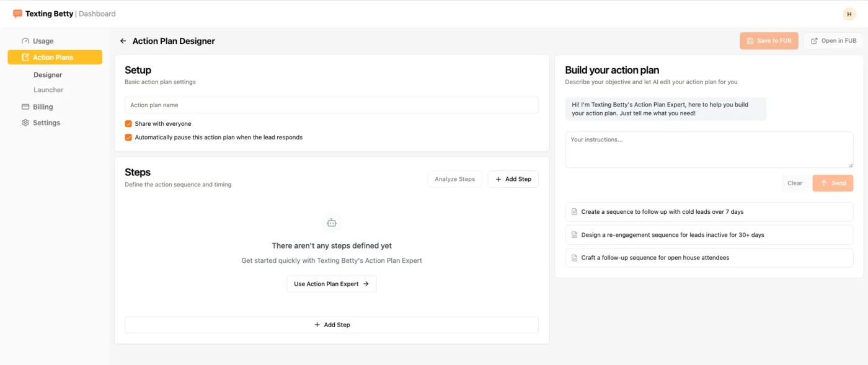The image size is (868, 365).
Task: Focus the Action plan name field
Action: pos(332,105)
